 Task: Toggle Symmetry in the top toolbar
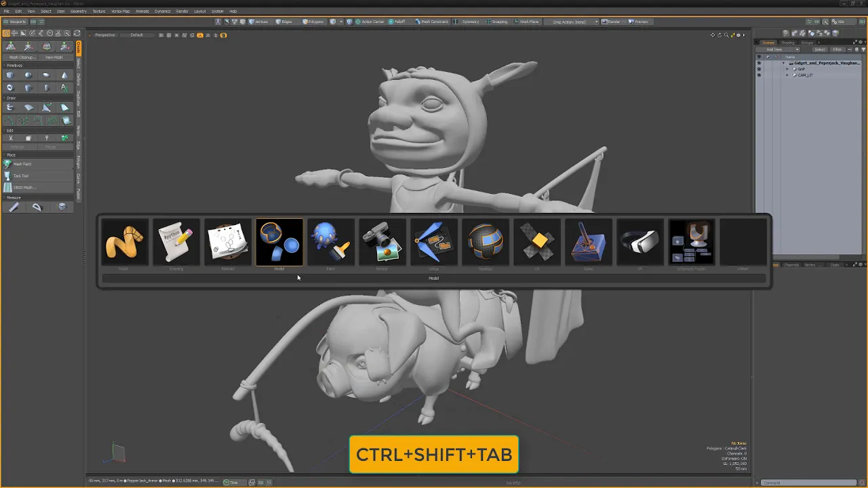pyautogui.click(x=467, y=22)
